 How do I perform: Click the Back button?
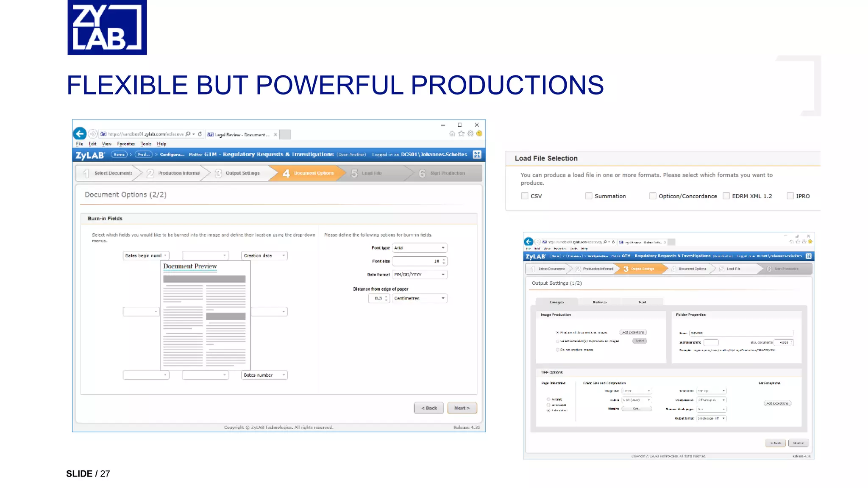[x=428, y=408]
